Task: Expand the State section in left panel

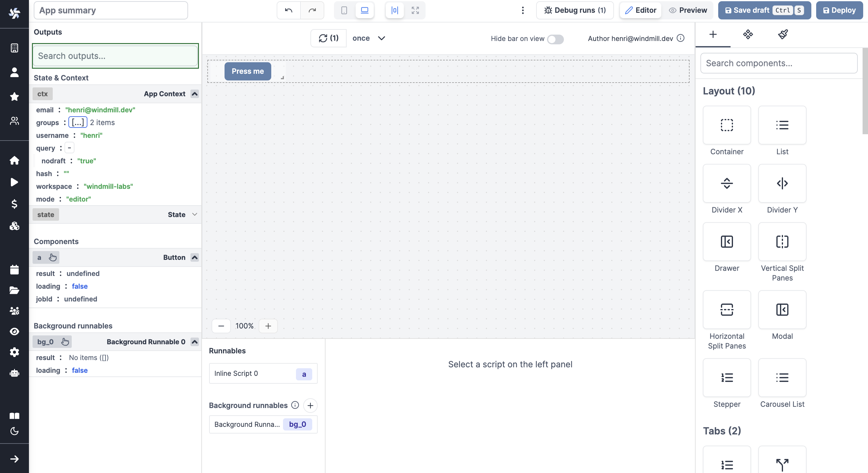Action: pyautogui.click(x=195, y=215)
